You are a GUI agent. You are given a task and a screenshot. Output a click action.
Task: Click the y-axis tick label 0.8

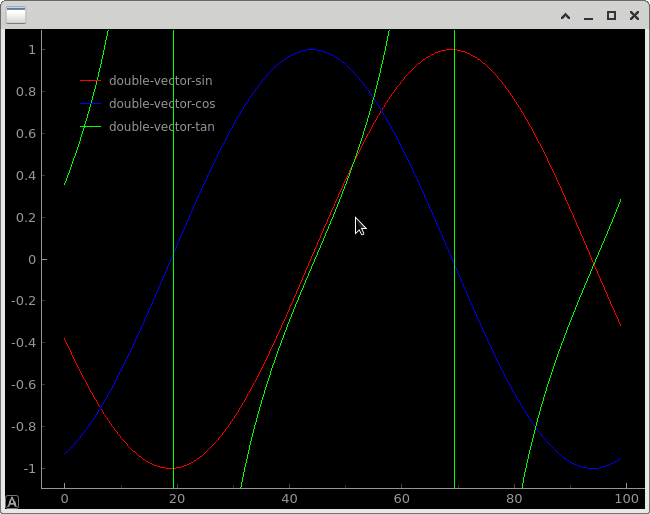click(26, 92)
